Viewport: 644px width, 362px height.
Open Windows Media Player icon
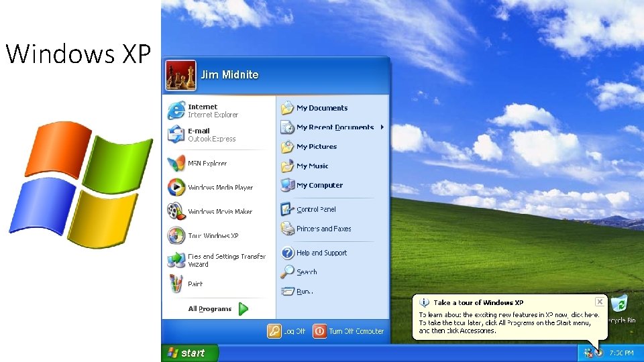176,187
